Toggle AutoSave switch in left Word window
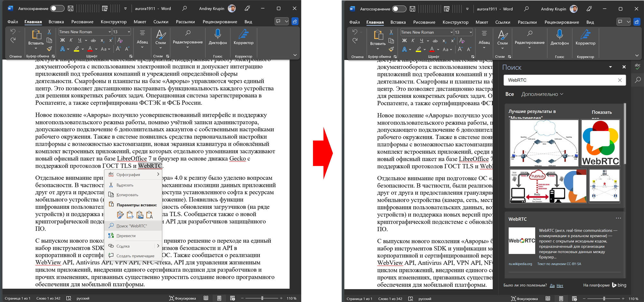Screen dimensions: 644x302 57,8
